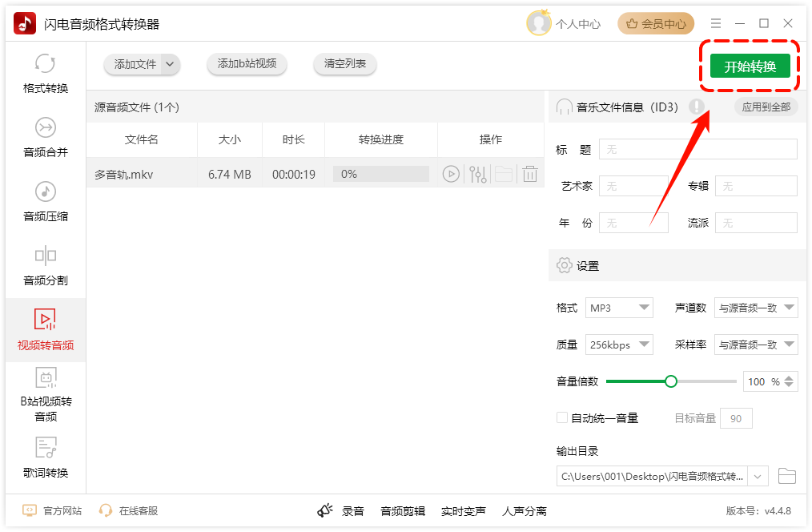Click the 转换进度 column header
The image size is (812, 532).
pos(380,139)
